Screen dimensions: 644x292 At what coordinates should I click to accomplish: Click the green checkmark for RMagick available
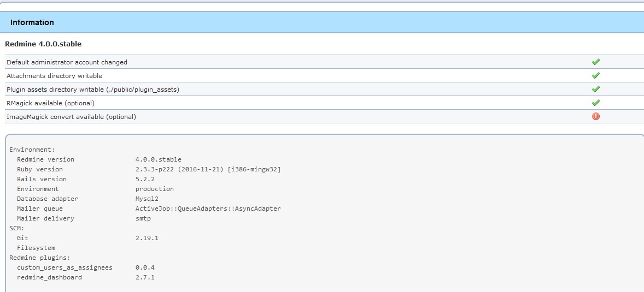595,103
